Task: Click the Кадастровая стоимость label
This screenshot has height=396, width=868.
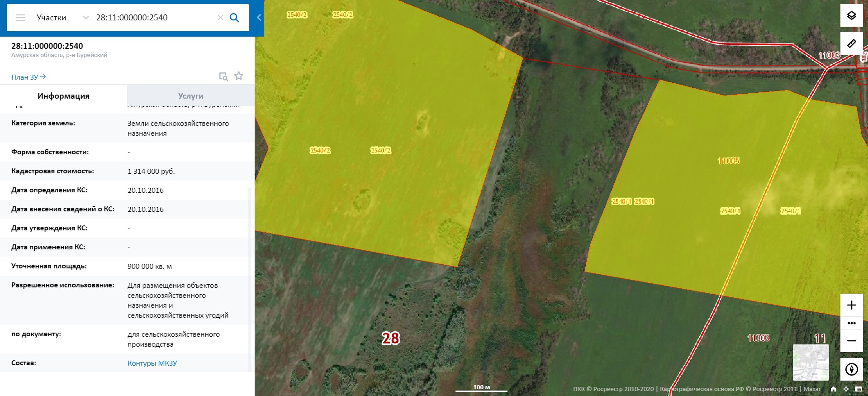Action: click(52, 171)
